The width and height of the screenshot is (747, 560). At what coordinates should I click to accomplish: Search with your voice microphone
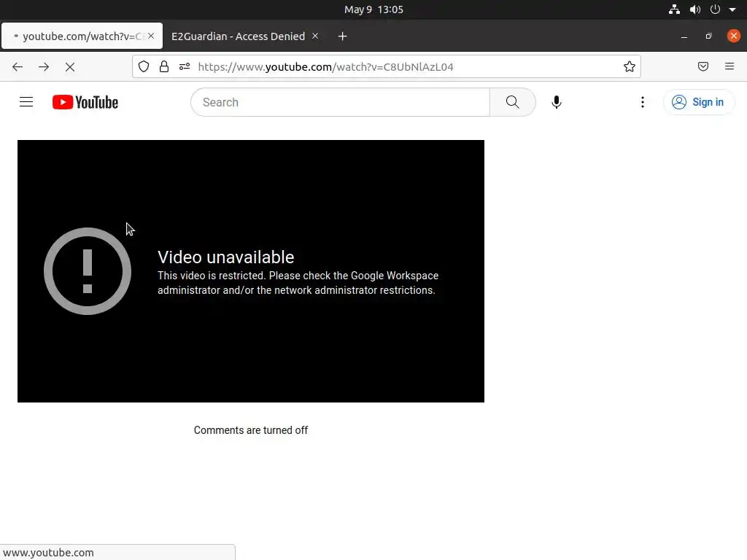coord(556,102)
